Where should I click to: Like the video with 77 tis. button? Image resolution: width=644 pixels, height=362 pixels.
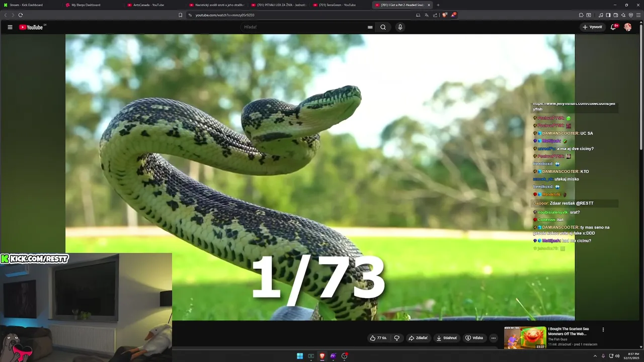click(x=378, y=338)
